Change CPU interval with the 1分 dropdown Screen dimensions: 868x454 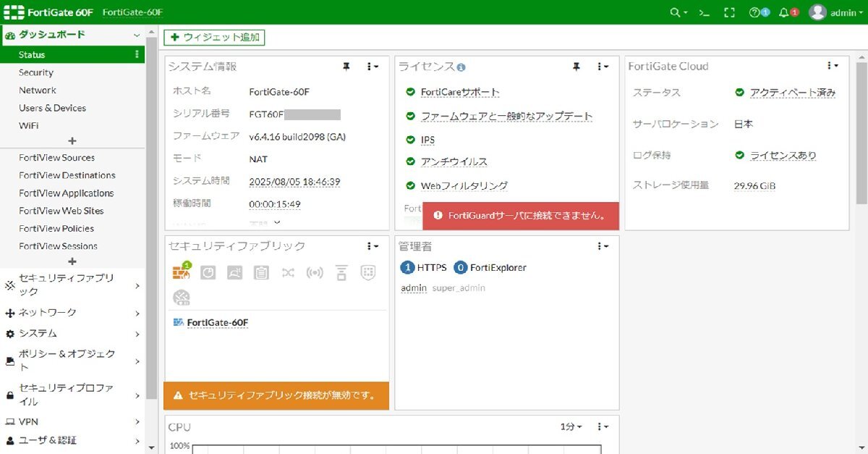tap(571, 426)
